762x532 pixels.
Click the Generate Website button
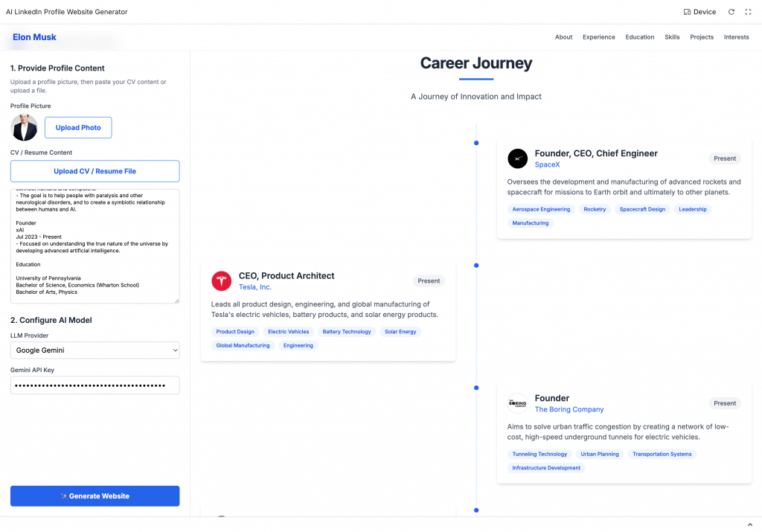coord(95,496)
